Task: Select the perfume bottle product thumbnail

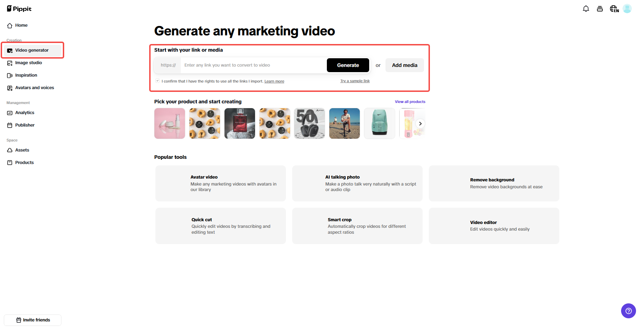Action: point(239,123)
